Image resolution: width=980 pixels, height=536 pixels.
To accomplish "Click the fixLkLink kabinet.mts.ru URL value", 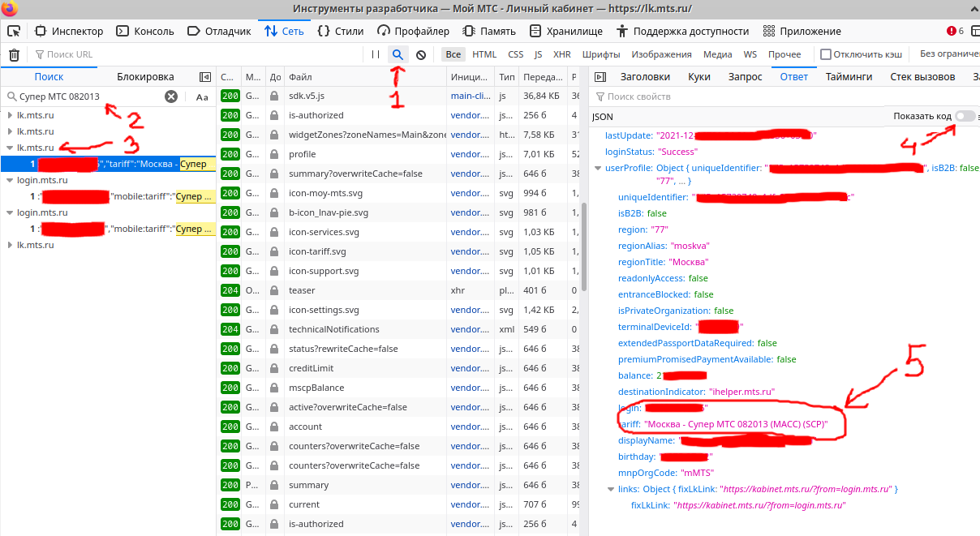I will click(x=760, y=505).
